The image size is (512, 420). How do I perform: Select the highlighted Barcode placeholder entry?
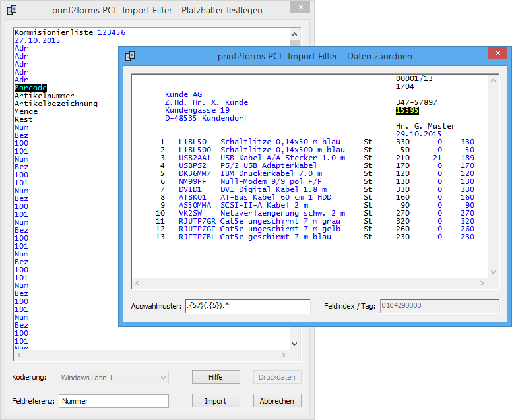[30, 88]
